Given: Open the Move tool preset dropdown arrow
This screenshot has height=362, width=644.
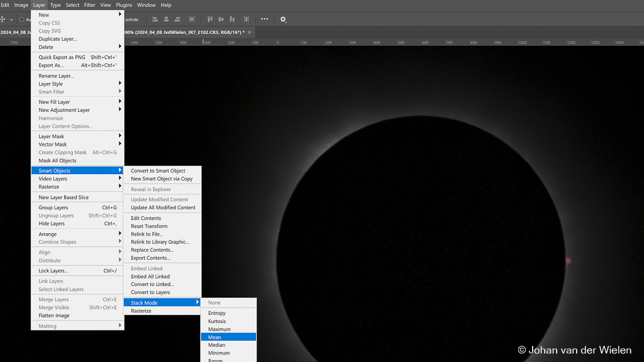Looking at the screenshot, I should [x=11, y=19].
